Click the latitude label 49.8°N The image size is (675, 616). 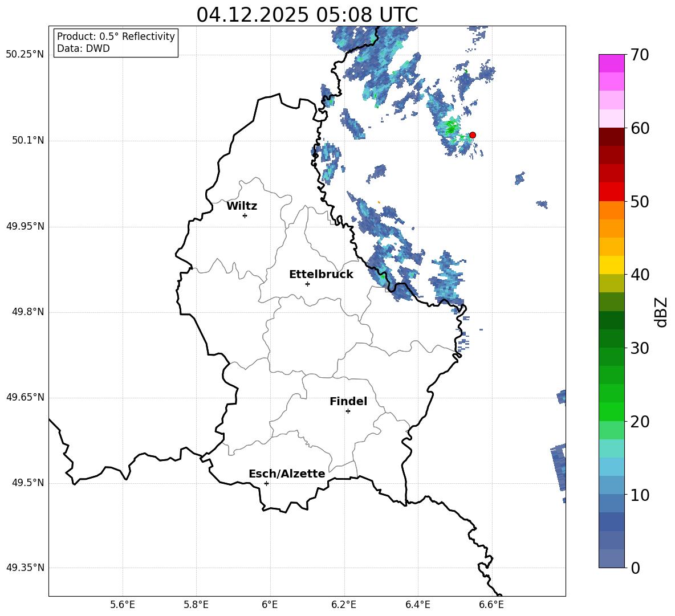click(28, 312)
